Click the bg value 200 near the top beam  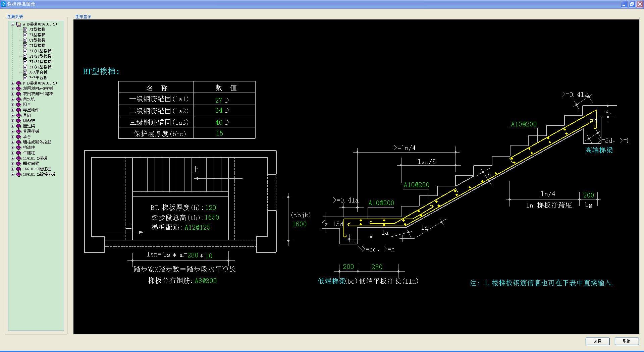click(588, 195)
